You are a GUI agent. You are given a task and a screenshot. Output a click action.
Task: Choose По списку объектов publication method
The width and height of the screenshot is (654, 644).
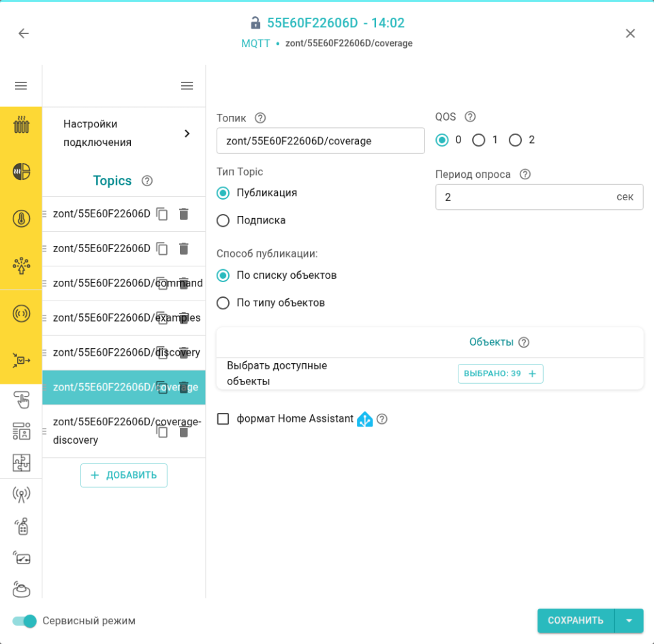point(223,275)
